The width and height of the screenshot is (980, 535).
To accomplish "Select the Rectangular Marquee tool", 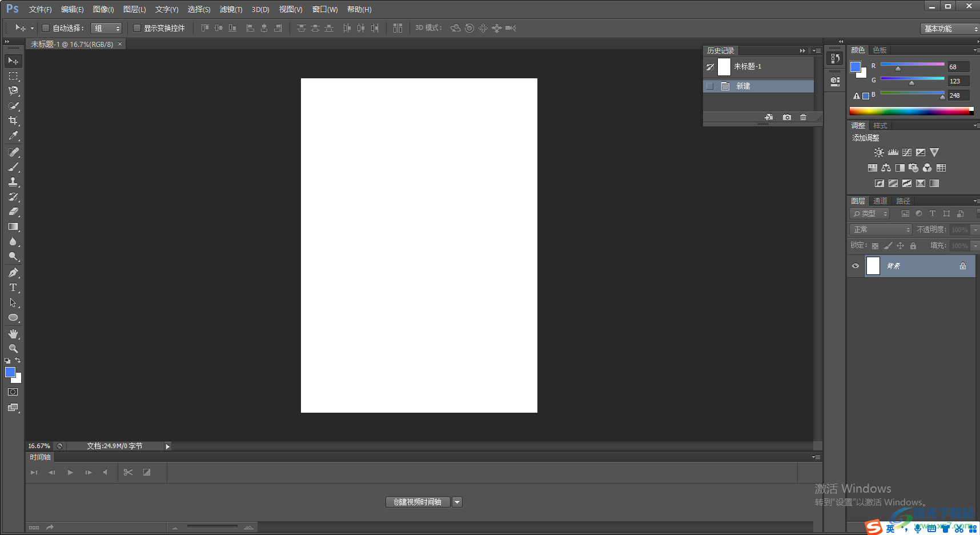I will pyautogui.click(x=13, y=75).
